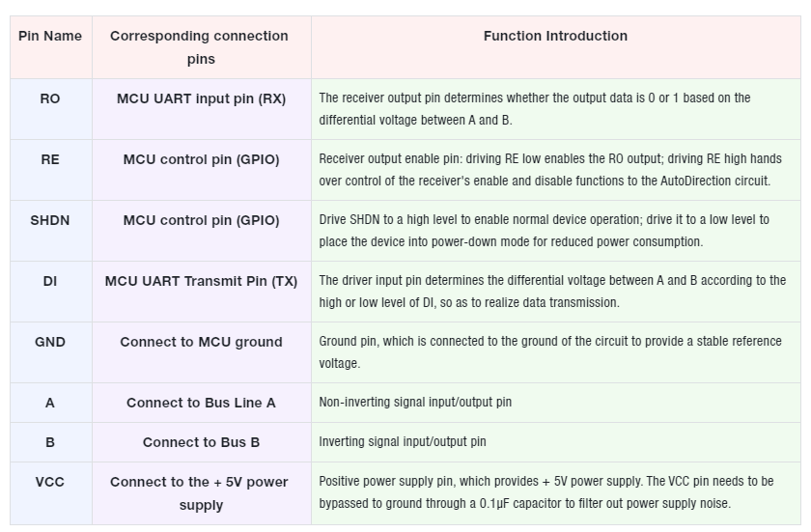811x532 pixels.
Task: Click 'Connect to Bus Line A' cell
Action: (x=202, y=403)
